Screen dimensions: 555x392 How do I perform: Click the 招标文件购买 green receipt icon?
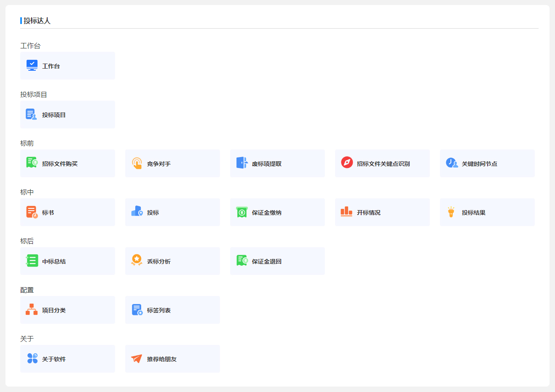coord(32,163)
